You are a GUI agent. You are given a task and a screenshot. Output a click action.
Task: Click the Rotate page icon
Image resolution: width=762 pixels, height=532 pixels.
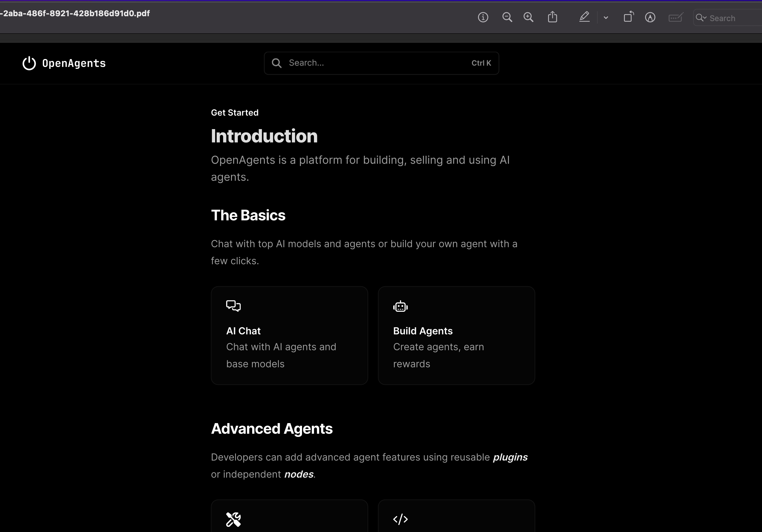[x=628, y=17]
